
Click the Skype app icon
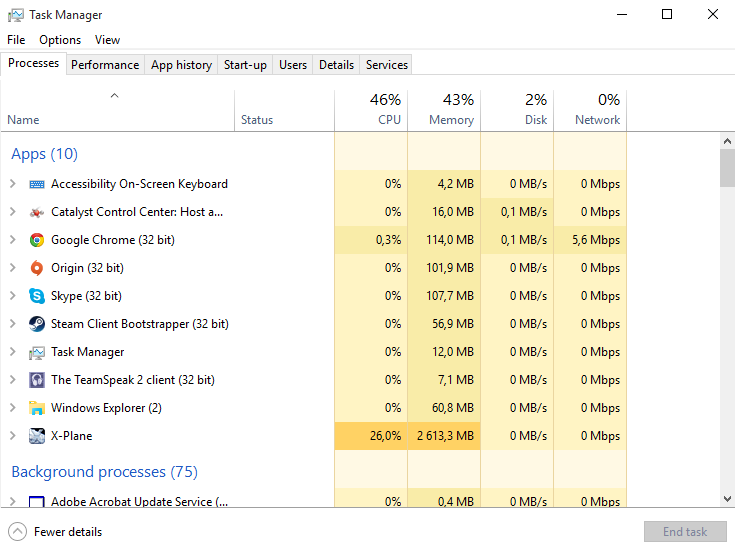37,296
